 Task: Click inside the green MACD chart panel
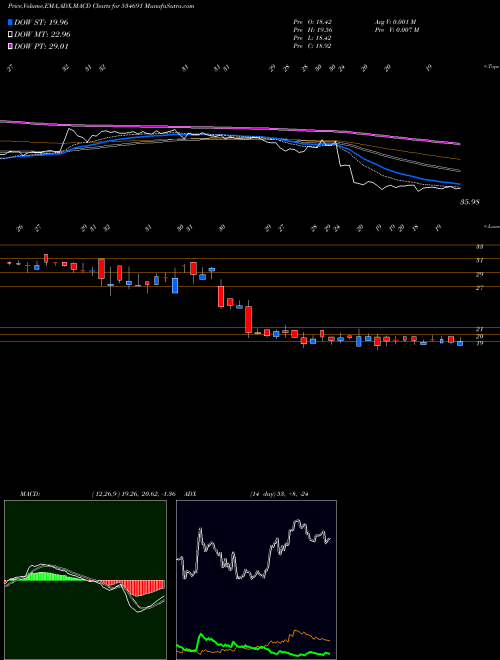tap(85, 580)
